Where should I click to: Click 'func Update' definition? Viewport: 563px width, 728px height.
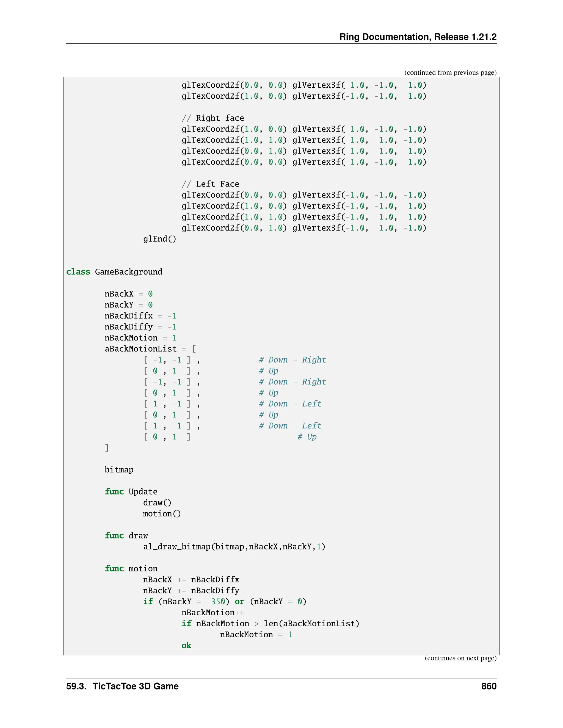[x=131, y=492]
